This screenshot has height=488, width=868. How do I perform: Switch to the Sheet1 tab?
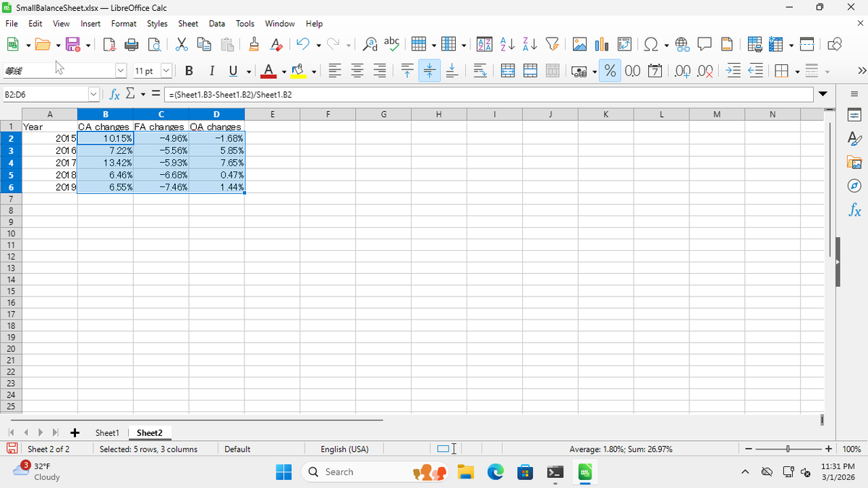pyautogui.click(x=107, y=432)
